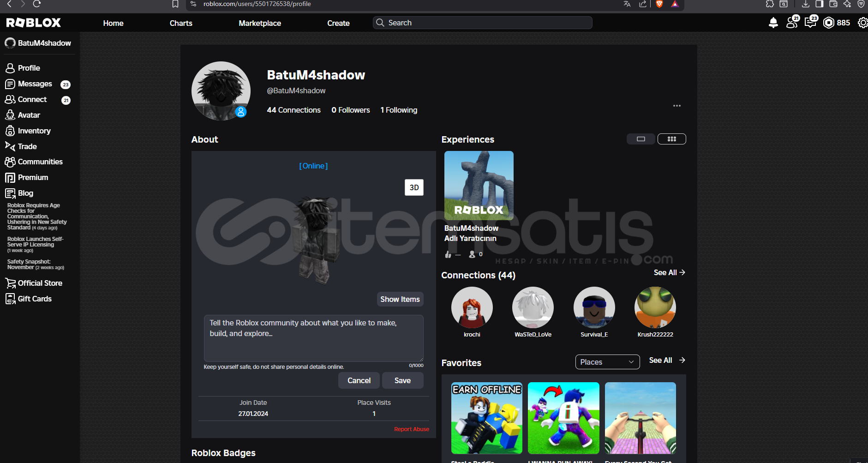Open the Brave Shields lion icon
The image size is (868, 463).
point(659,4)
